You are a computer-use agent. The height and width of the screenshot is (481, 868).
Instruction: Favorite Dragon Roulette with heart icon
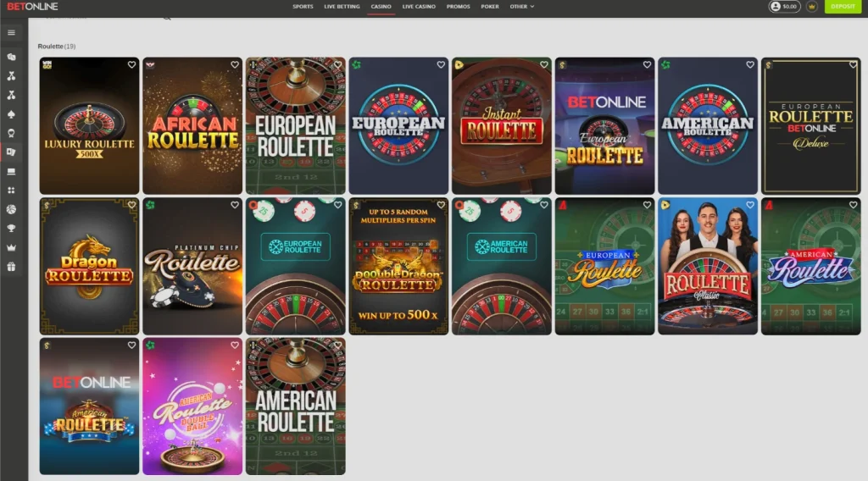point(131,205)
